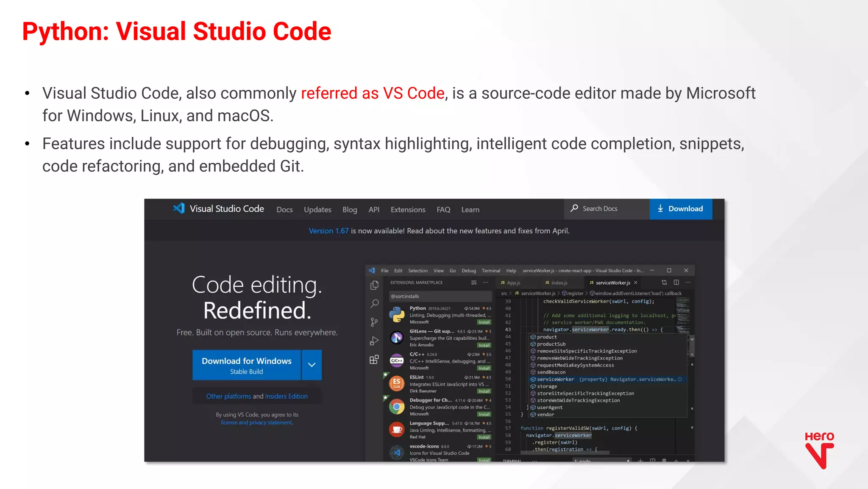The height and width of the screenshot is (489, 868).
Task: Open the Run and Debug activity icon
Action: click(x=374, y=341)
